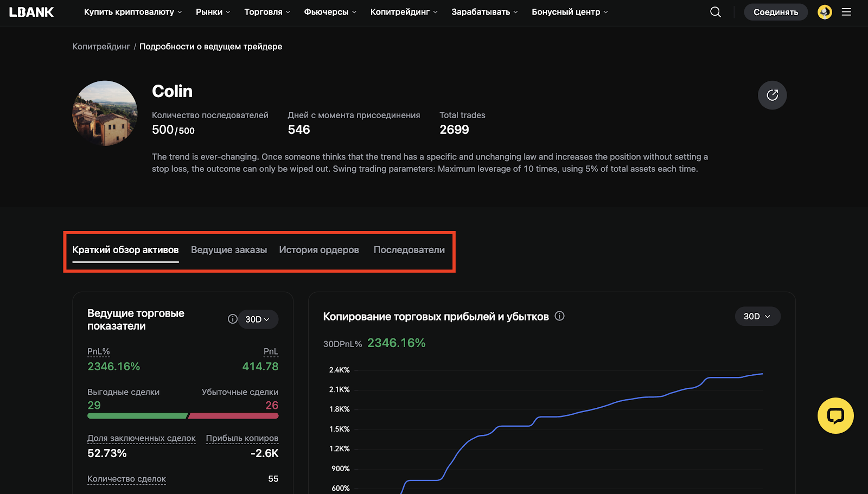Screen dimensions: 868x494
Task: Expand the Купить криптовалюту menu
Action: (x=133, y=12)
